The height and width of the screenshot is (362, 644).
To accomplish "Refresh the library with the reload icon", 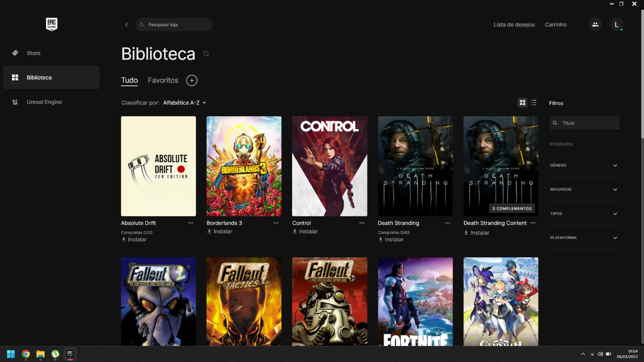I will click(x=206, y=54).
